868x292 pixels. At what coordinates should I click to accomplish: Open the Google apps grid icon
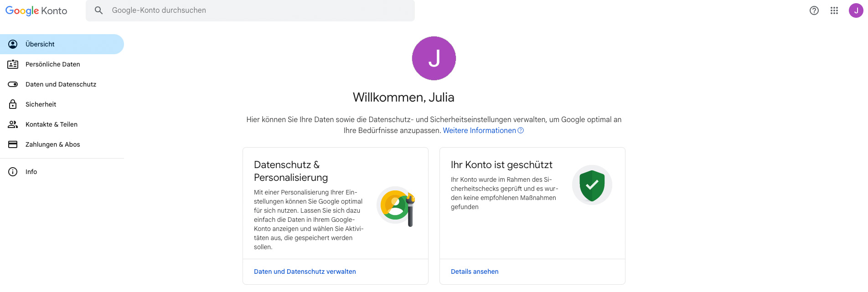tap(834, 10)
